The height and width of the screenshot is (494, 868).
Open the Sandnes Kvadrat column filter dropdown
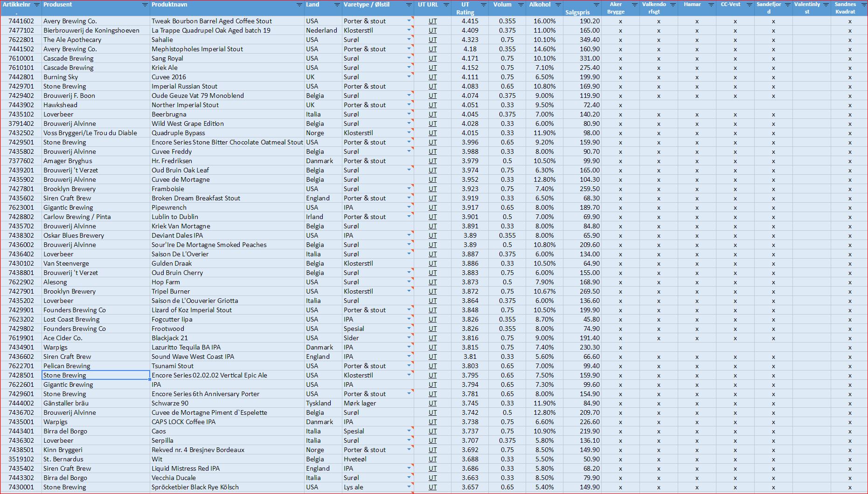pos(863,5)
